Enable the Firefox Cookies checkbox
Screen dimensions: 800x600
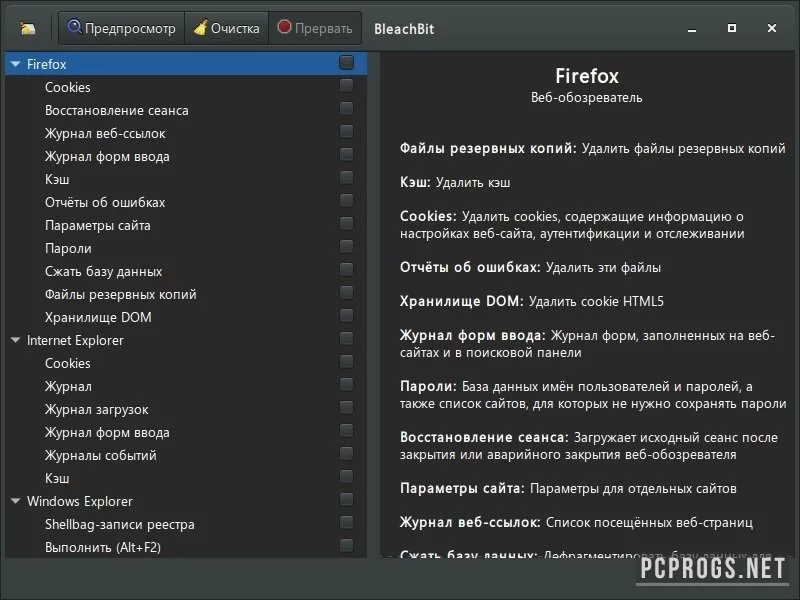pos(346,85)
